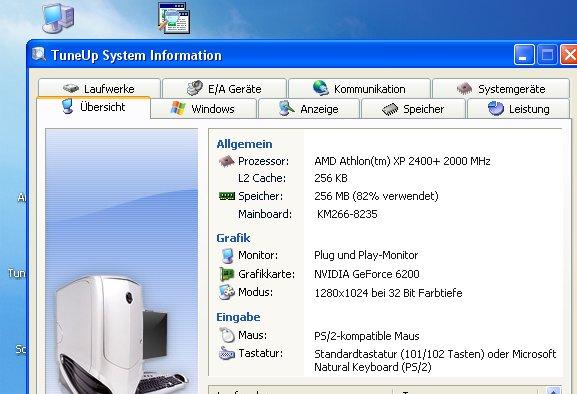577x394 pixels.
Task: Close the TuneUp System Information window
Action: (569, 55)
